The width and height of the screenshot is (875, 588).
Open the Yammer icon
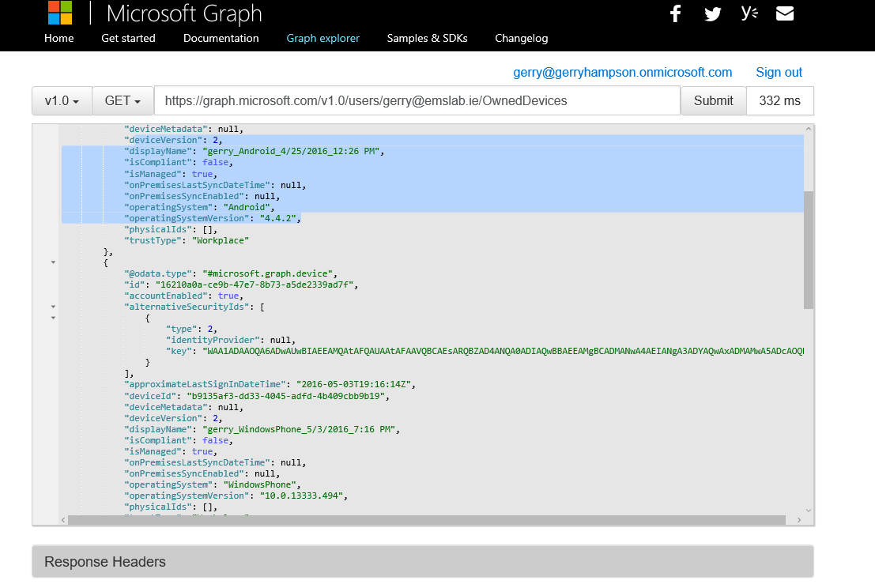[749, 13]
